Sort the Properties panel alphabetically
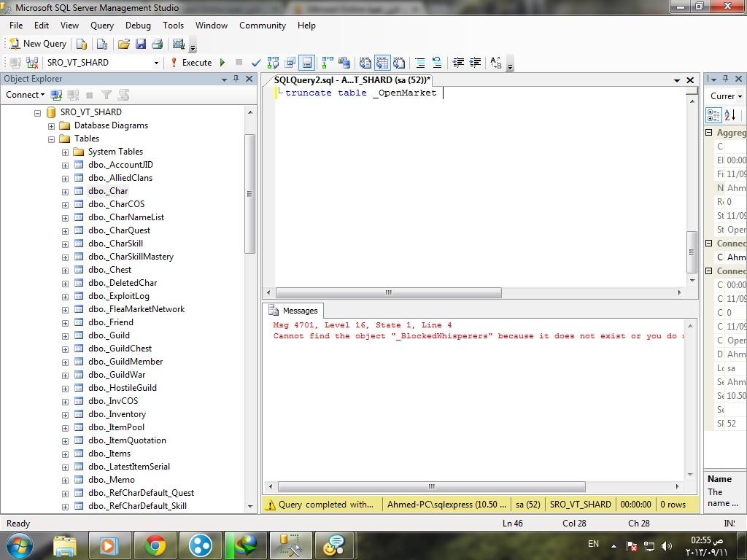The image size is (747, 560). tap(729, 114)
